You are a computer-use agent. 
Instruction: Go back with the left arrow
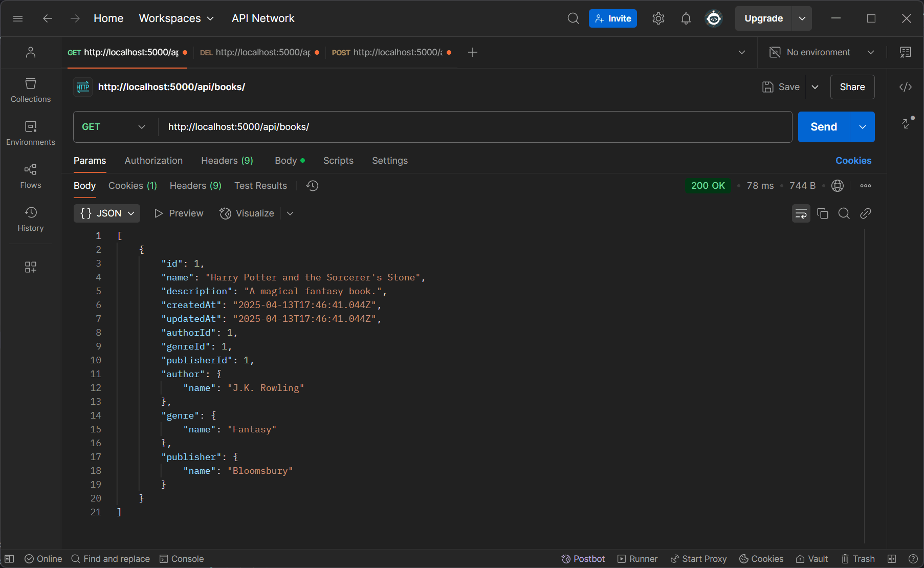tap(48, 18)
